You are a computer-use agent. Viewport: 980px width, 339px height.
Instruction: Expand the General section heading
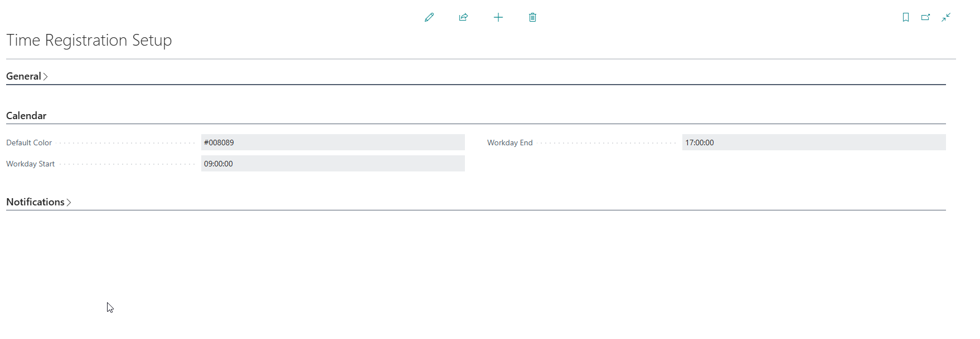point(23,76)
